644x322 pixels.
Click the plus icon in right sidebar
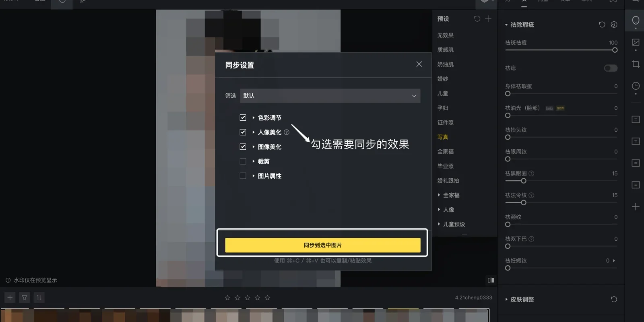636,206
